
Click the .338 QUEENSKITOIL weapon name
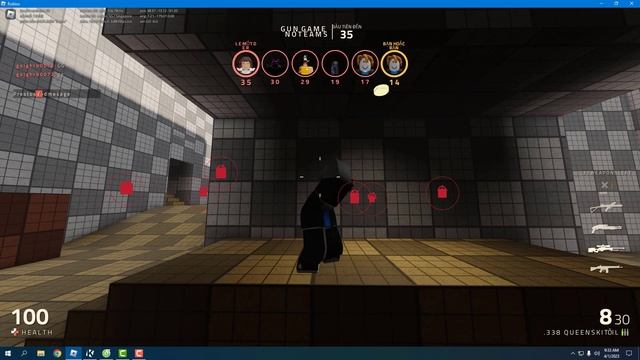tap(581, 333)
